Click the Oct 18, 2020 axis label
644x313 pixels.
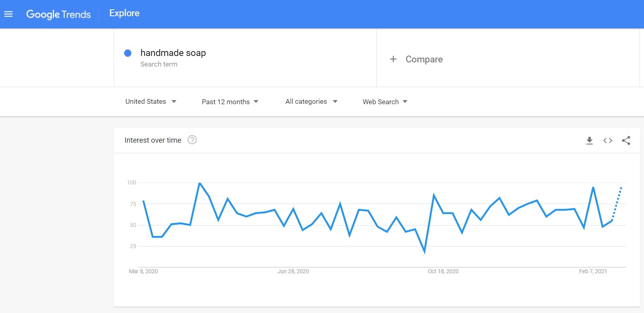(x=443, y=271)
